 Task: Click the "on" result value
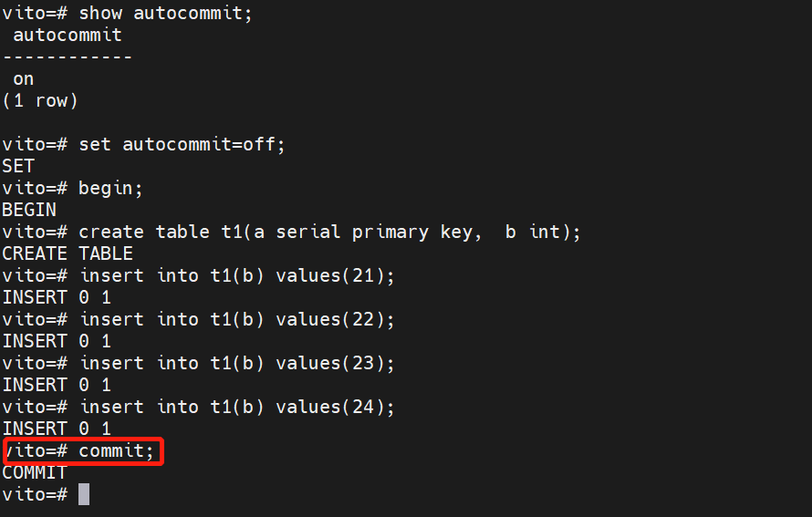coord(23,78)
